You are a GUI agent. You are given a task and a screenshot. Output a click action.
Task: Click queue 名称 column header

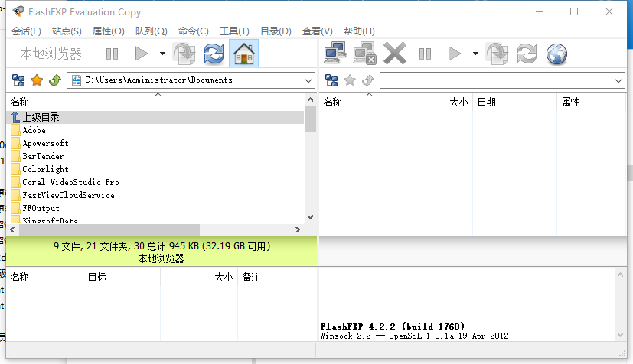click(x=45, y=277)
